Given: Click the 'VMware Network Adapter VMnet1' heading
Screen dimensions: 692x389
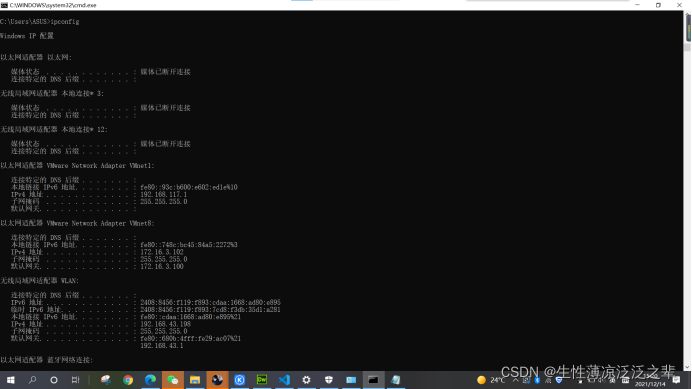Looking at the screenshot, I should [100, 166].
